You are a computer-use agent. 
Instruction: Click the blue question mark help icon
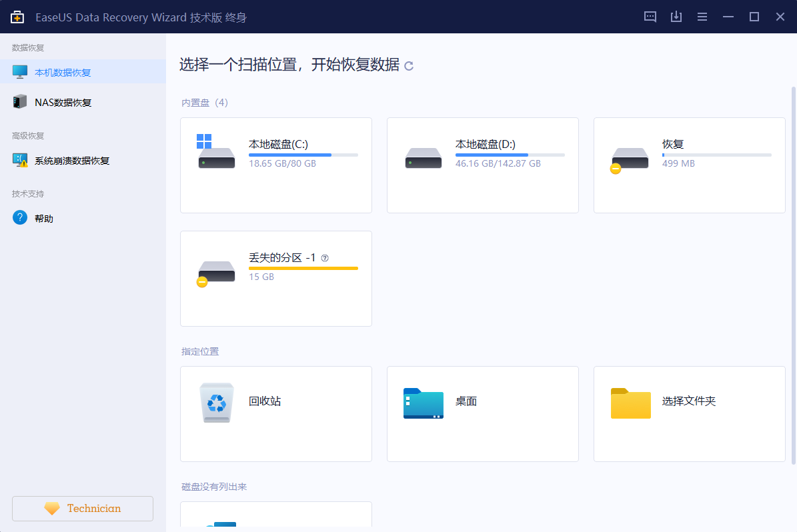[20, 218]
